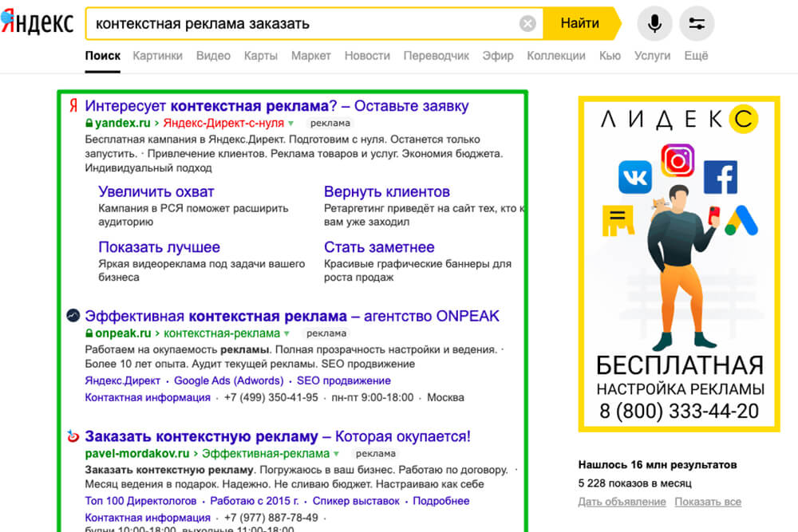The image size is (798, 532).
Task: Clear the search query with the X icon
Action: (x=527, y=23)
